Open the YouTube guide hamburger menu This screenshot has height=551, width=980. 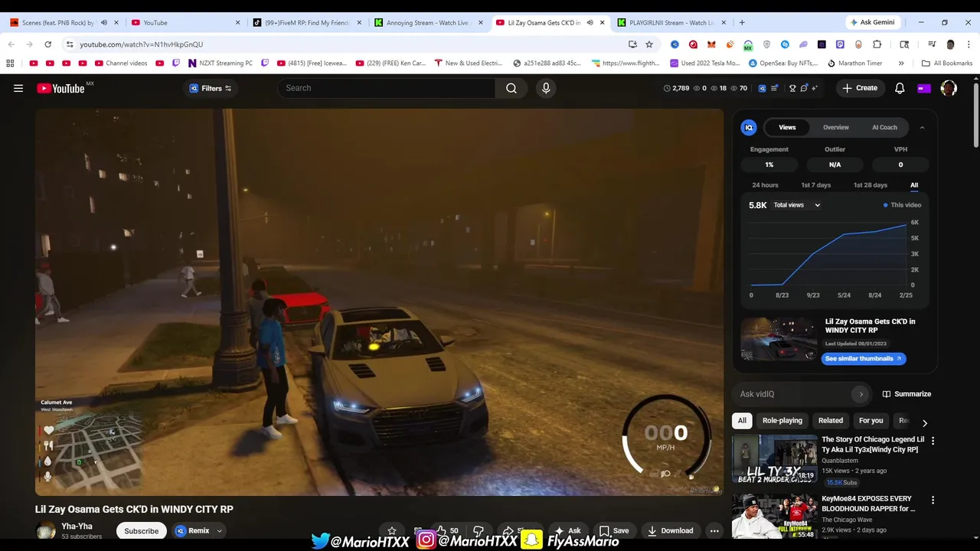[18, 88]
